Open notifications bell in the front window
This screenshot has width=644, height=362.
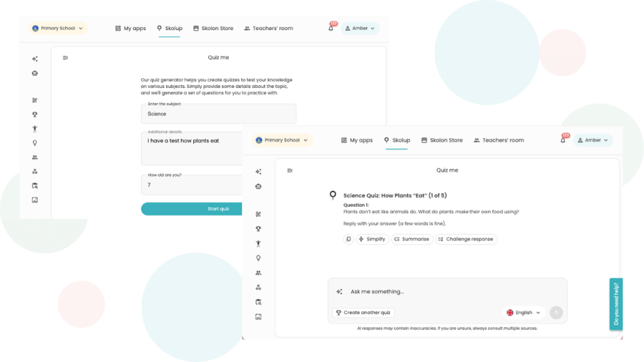(x=563, y=140)
